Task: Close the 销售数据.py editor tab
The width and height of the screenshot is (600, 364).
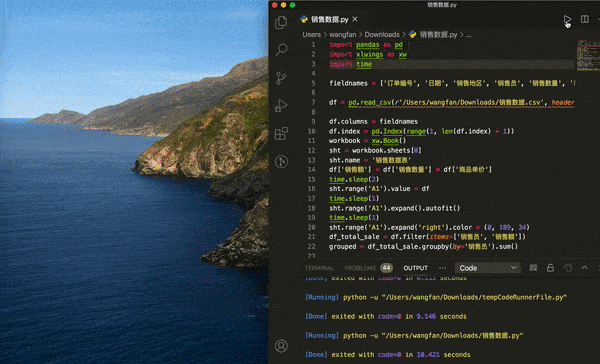Action: click(355, 19)
